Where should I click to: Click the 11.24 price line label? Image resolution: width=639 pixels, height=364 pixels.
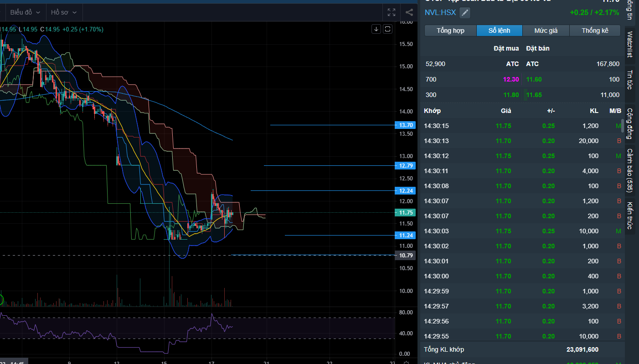406,236
